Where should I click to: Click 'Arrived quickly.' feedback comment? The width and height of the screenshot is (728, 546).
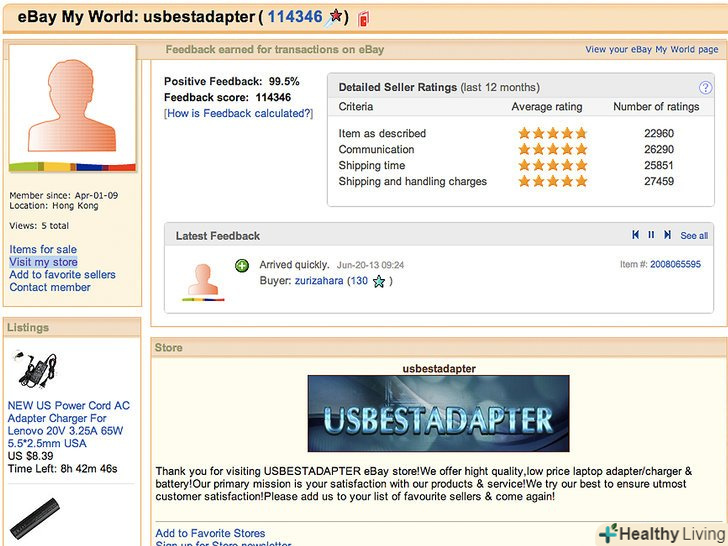(x=294, y=265)
